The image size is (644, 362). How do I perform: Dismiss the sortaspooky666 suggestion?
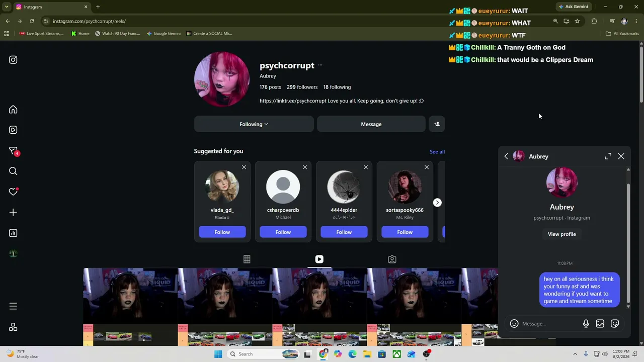(427, 167)
